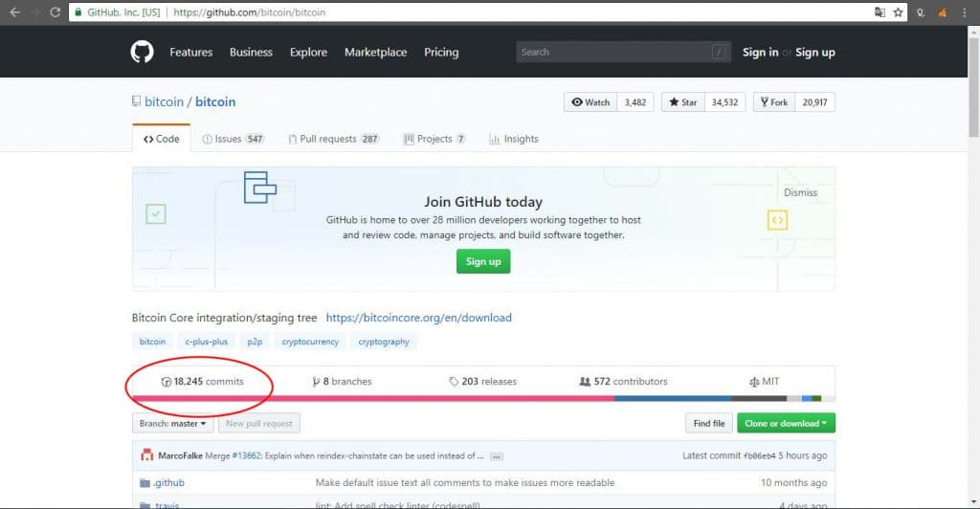
Task: Open bitcoincore.org download link
Action: tap(419, 318)
